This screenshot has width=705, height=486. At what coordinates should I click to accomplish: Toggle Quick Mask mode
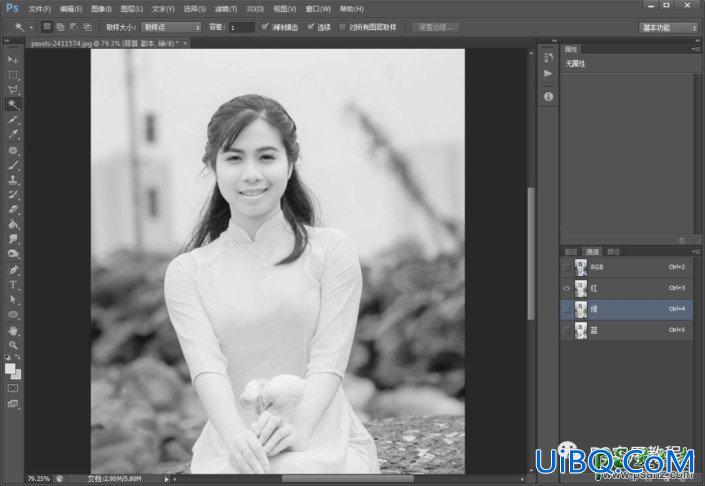pos(13,388)
